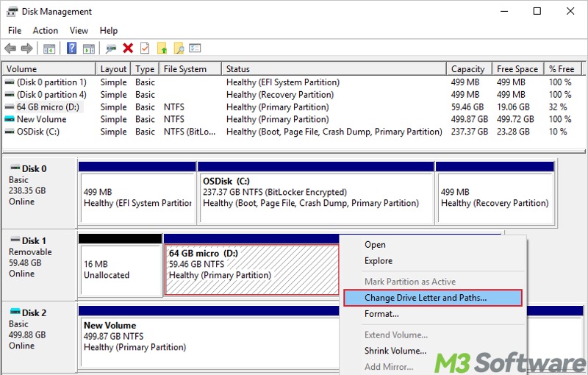
Task: Sort by the Status column header
Action: click(x=334, y=69)
